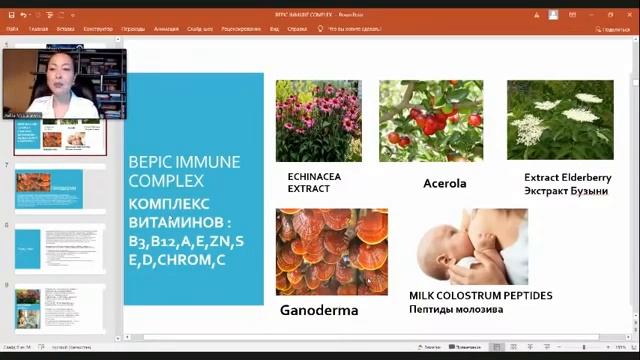This screenshot has height=360, width=640.
Task: Switch to the Главная (Home) ribbon tab
Action: (x=38, y=29)
